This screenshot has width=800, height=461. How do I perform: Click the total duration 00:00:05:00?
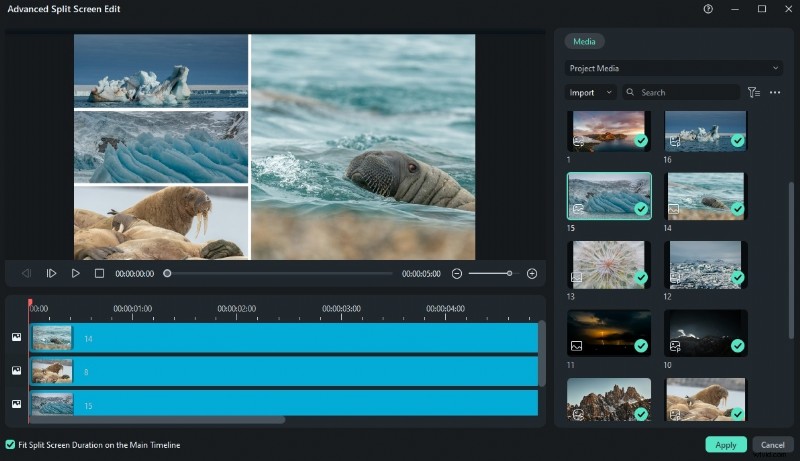click(x=421, y=274)
